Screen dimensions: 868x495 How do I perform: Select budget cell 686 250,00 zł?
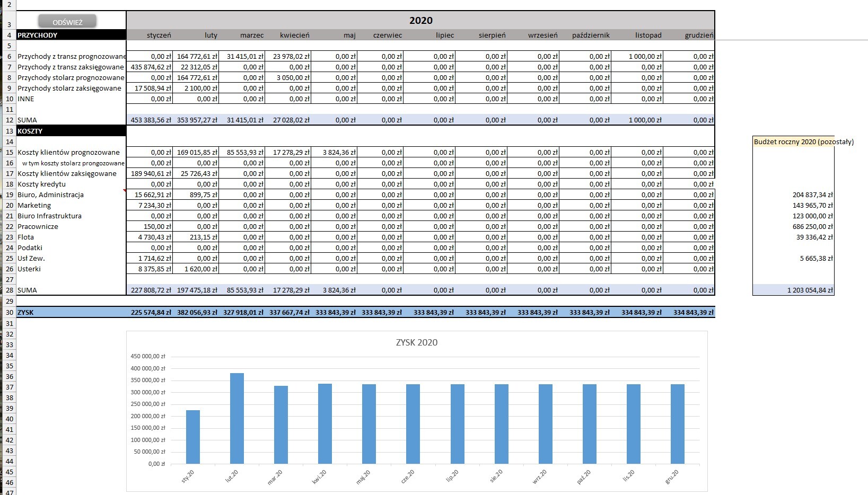794,226
